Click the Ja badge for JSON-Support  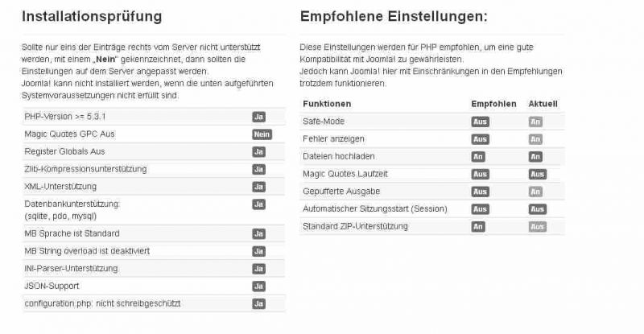[x=258, y=287]
